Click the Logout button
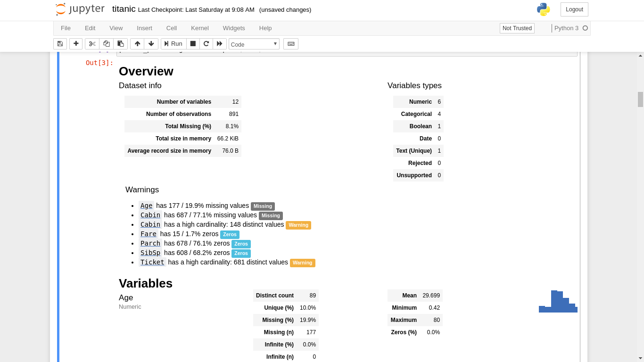The width and height of the screenshot is (644, 362). point(574,9)
